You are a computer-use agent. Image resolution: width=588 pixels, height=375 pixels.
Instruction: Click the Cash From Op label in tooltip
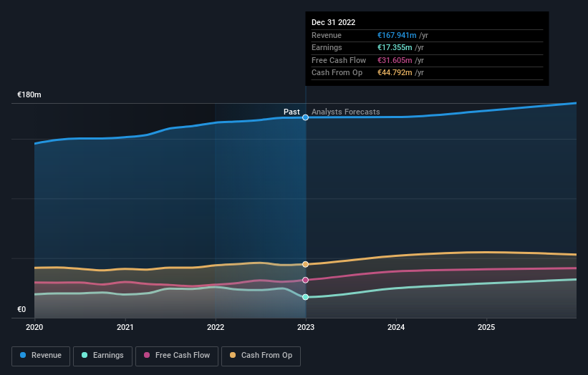click(337, 73)
